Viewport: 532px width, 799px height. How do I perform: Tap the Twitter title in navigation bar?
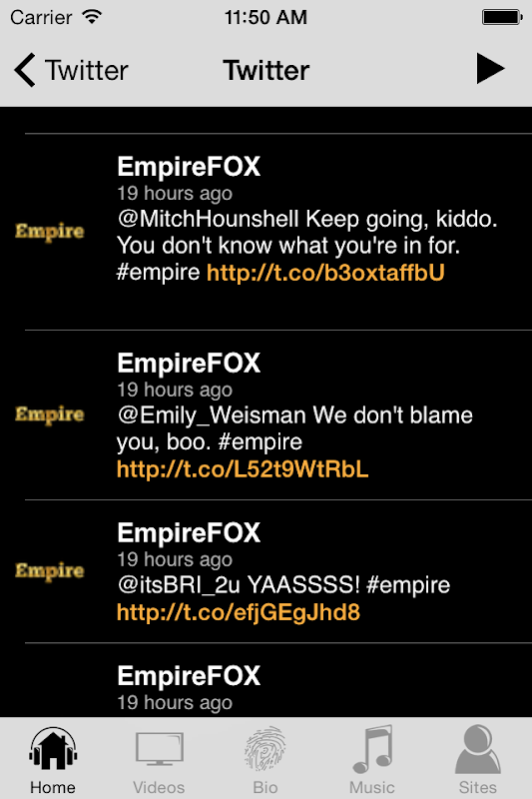coord(266,70)
